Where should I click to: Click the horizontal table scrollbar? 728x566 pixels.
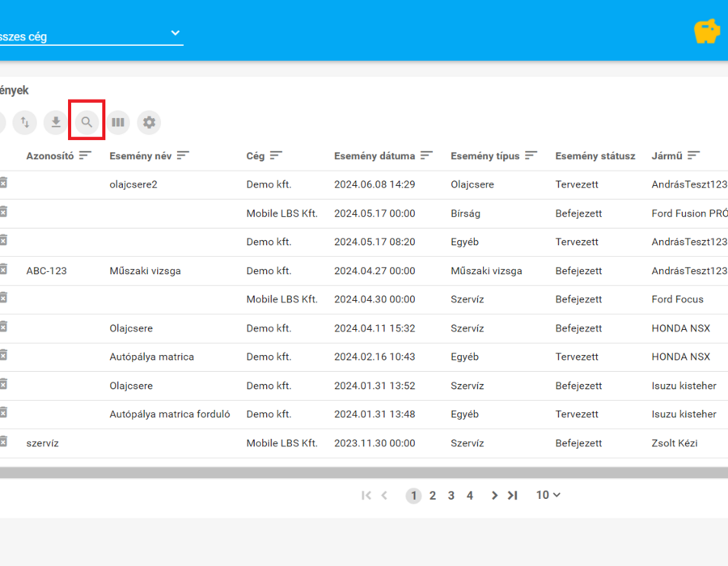click(364, 473)
